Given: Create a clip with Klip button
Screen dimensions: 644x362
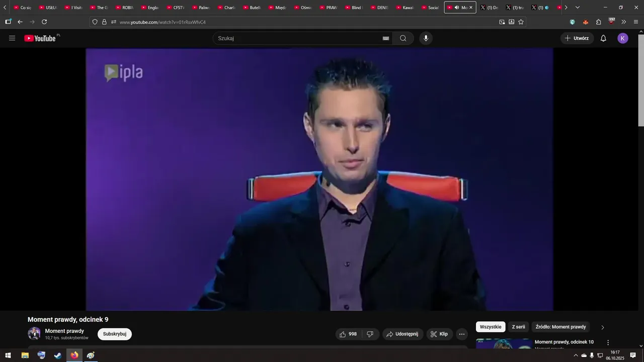Looking at the screenshot, I should pos(440,334).
